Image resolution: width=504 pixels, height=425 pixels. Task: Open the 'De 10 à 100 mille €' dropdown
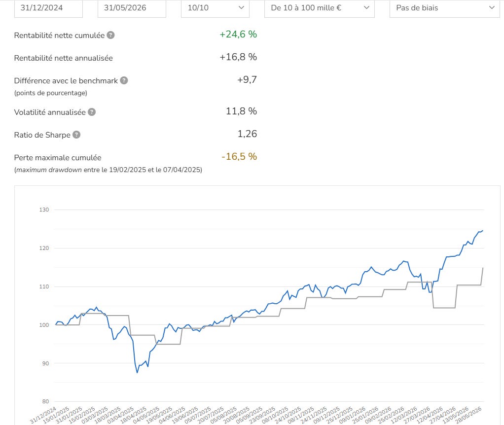click(x=319, y=8)
